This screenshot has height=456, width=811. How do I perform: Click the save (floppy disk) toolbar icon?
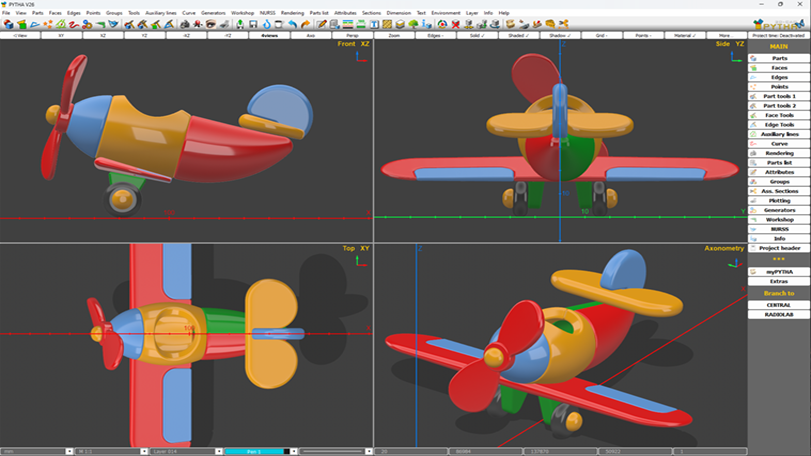coord(254,24)
